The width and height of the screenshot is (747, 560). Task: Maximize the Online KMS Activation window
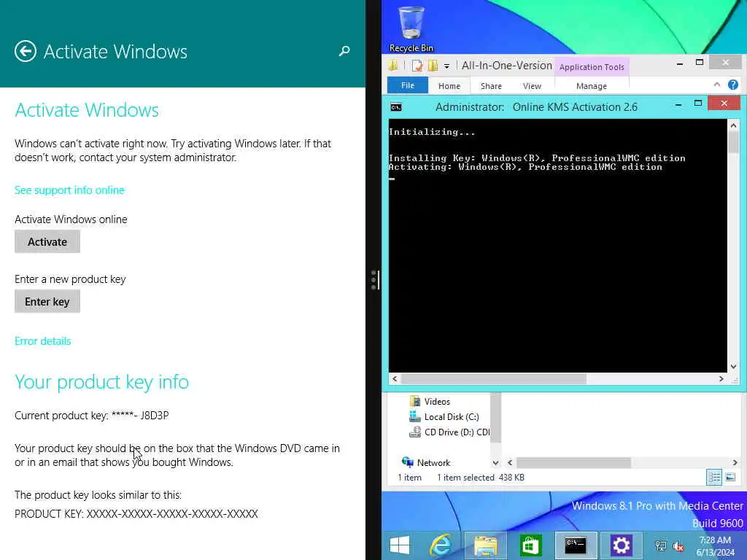[698, 104]
